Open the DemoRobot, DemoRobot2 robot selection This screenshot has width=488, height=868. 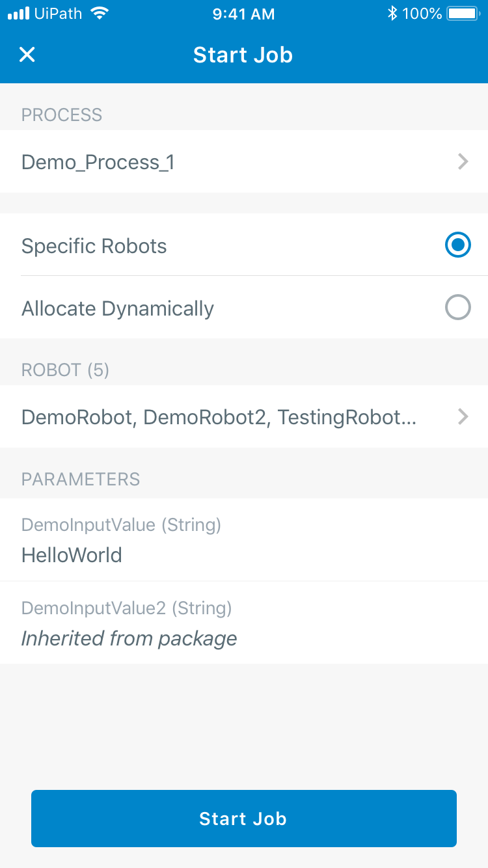coord(219,416)
